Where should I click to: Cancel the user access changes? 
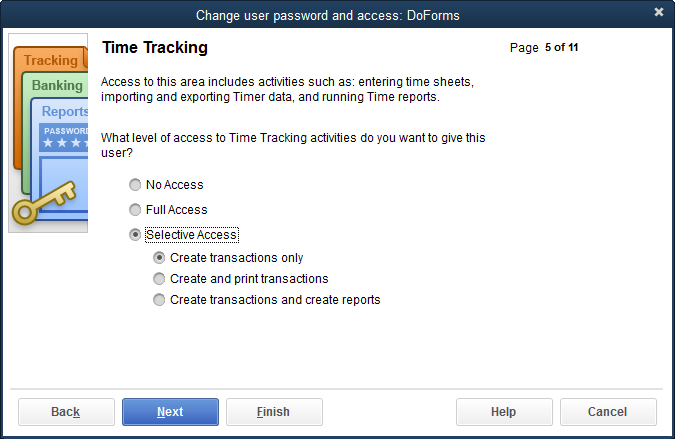click(x=608, y=412)
